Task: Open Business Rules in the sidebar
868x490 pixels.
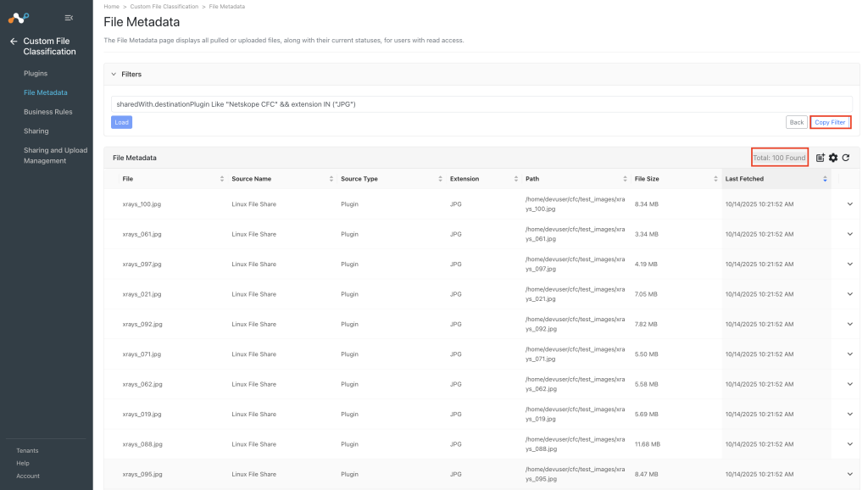Action: point(48,112)
